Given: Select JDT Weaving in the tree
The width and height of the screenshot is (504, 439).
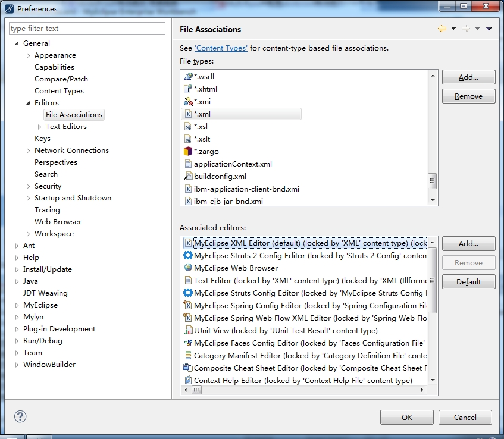Looking at the screenshot, I should pyautogui.click(x=45, y=293).
